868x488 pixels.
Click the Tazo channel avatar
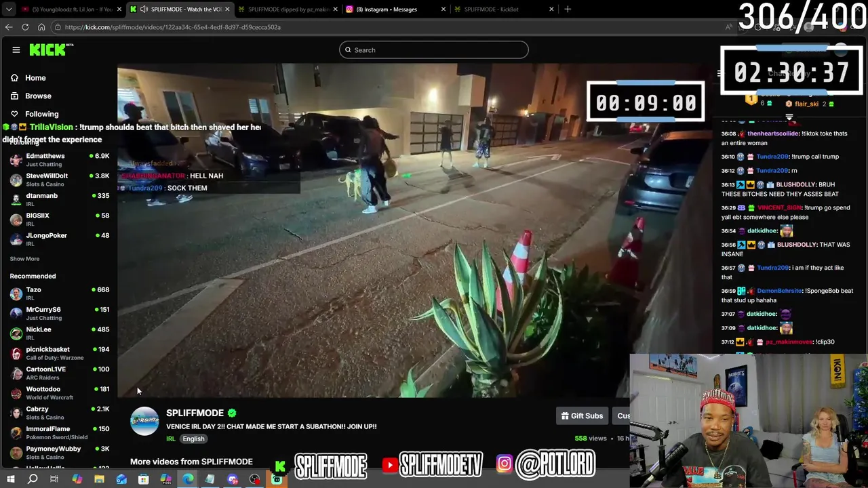16,293
